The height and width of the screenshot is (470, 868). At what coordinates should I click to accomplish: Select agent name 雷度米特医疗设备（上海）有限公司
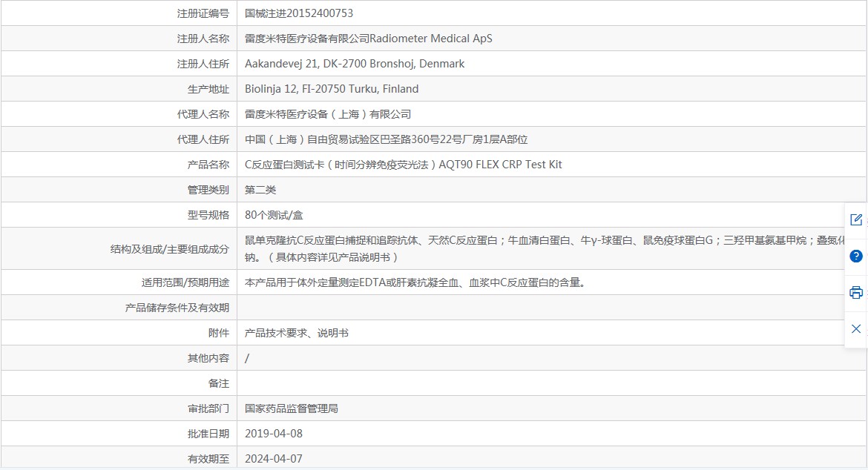click(328, 114)
